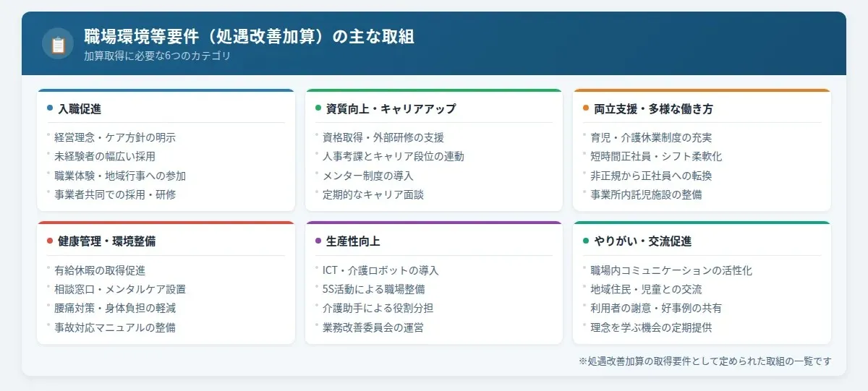
Task: Click the clipboard icon in the header
Action: coord(58,43)
